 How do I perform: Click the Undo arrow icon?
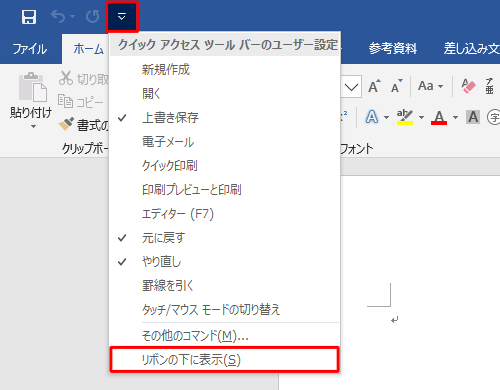58,16
